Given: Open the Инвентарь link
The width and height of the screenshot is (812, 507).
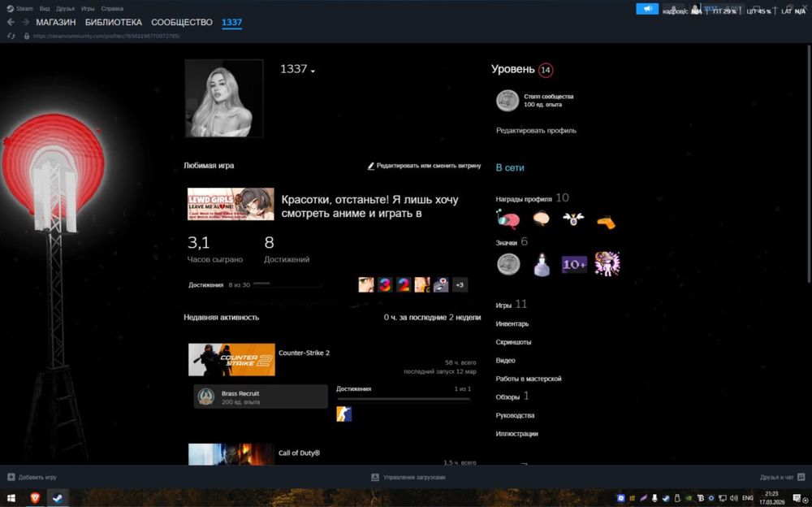Looking at the screenshot, I should 512,324.
